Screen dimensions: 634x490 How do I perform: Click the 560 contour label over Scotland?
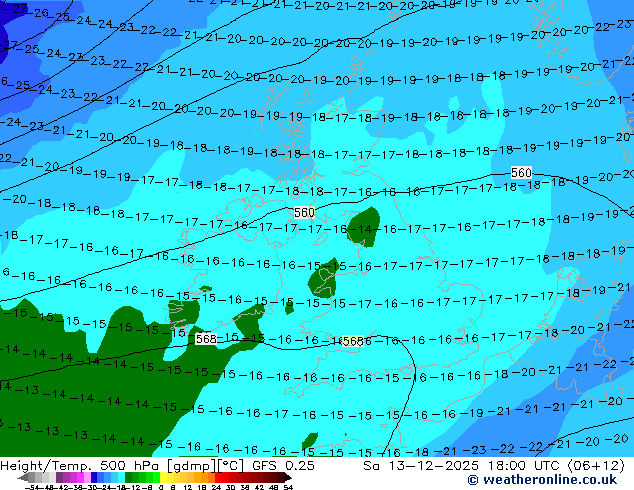(x=304, y=212)
